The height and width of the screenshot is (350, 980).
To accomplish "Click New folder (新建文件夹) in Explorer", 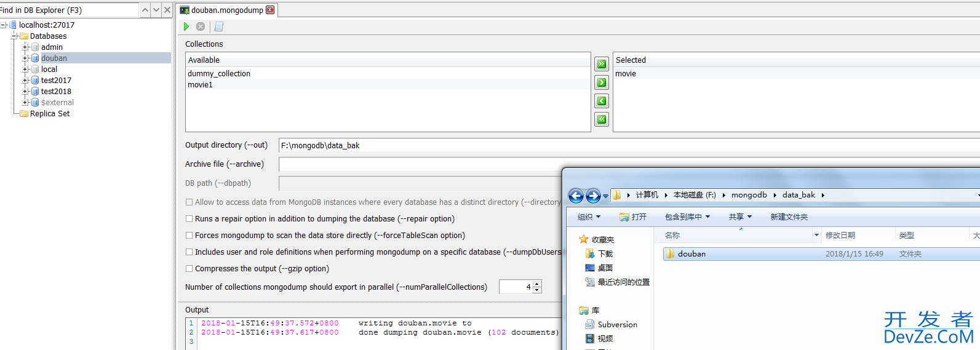I will (x=789, y=217).
